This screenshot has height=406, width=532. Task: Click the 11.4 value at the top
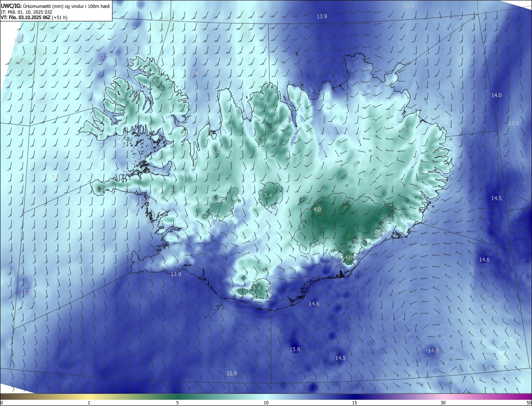pos(409,6)
